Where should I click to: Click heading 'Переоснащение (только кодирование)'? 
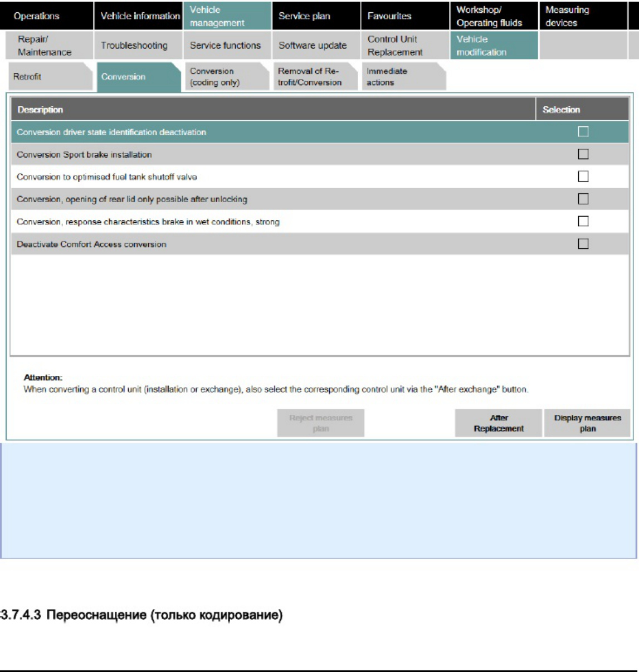(x=164, y=615)
